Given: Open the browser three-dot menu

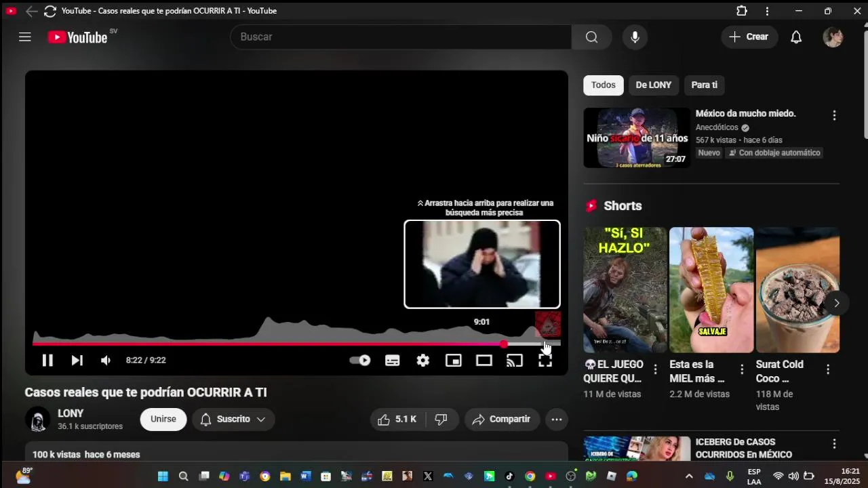Looking at the screenshot, I should 767,11.
